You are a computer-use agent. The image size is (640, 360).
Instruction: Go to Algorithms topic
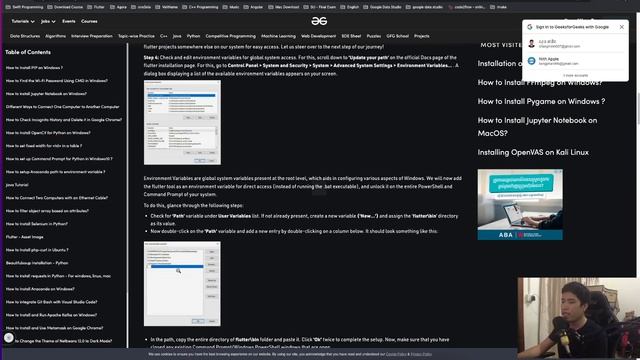56,36
